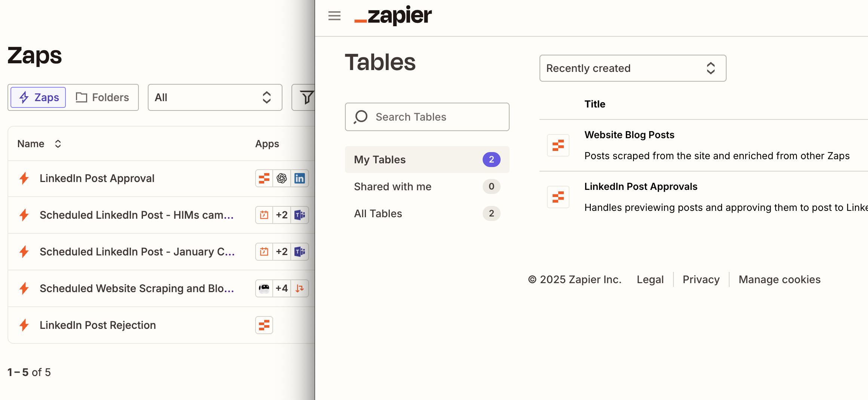Click the Website Blog Posts table icon
Viewport: 868px width, 400px height.
558,146
